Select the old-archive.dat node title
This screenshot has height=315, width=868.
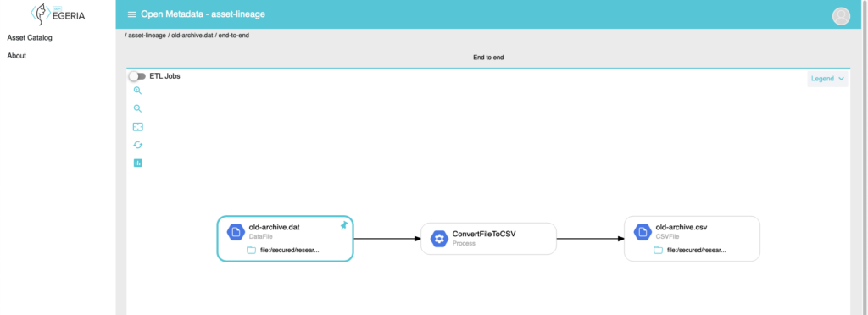(x=275, y=227)
